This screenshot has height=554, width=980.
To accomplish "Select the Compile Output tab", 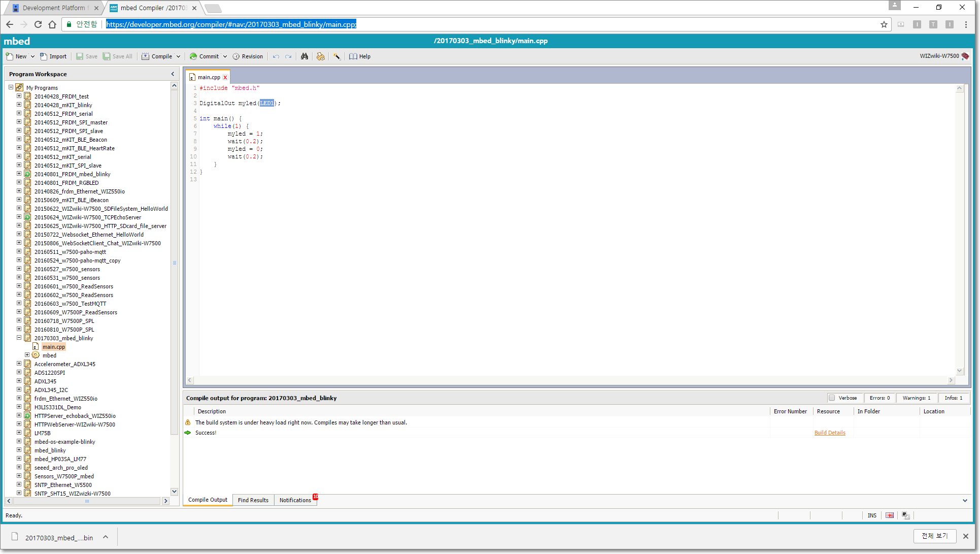I will [207, 500].
